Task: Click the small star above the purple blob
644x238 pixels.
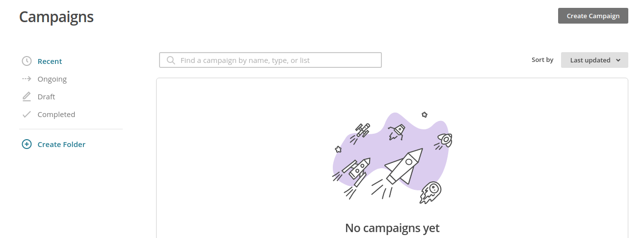Action: 425,115
